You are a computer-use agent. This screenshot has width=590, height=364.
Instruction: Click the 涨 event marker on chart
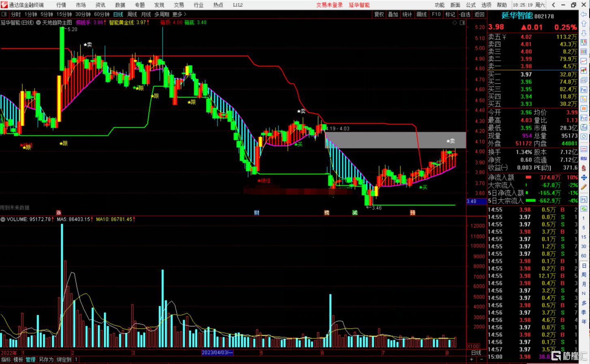point(58,212)
